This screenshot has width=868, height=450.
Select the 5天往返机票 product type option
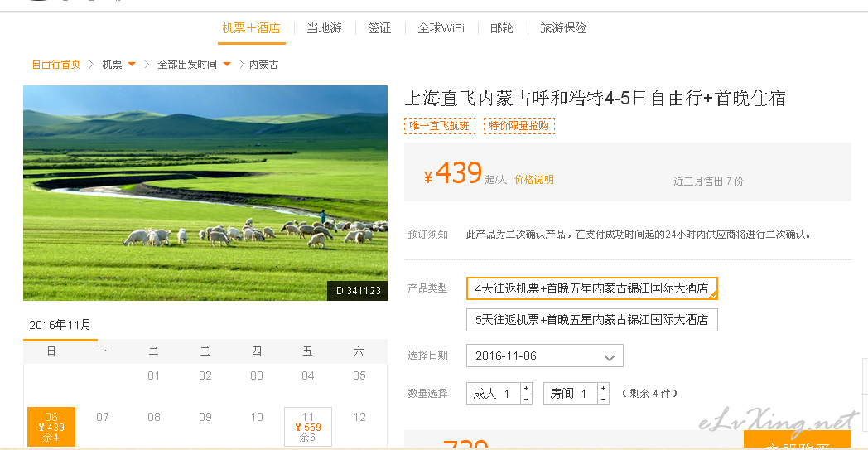[591, 320]
